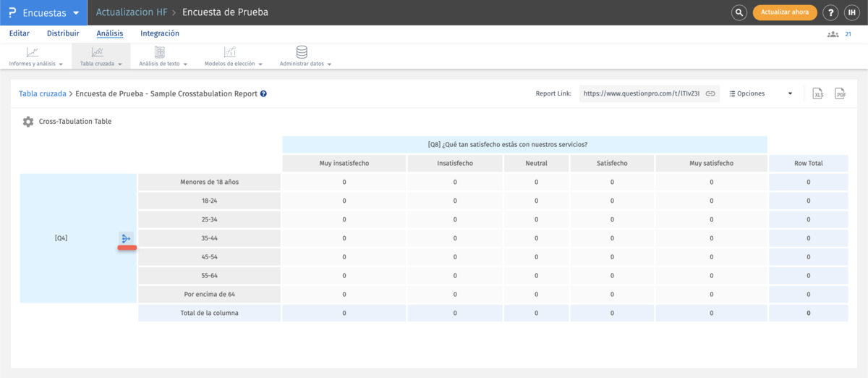Click the report link URL field

tap(641, 93)
